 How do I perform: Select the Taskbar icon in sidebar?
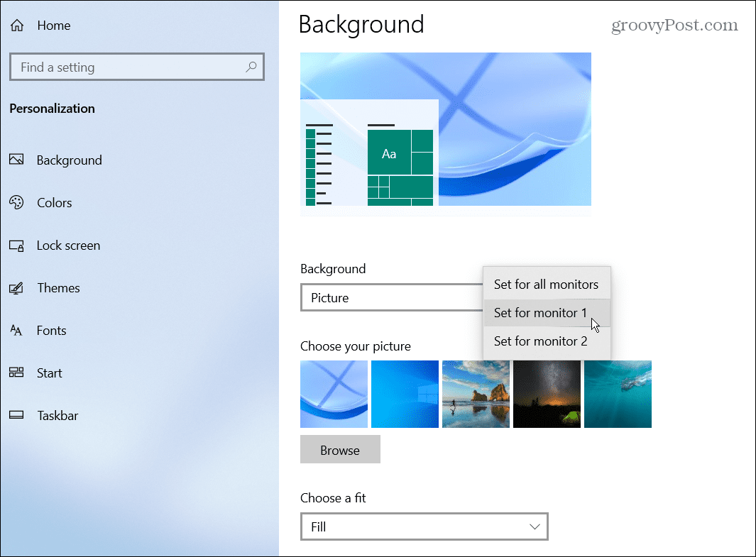click(18, 415)
